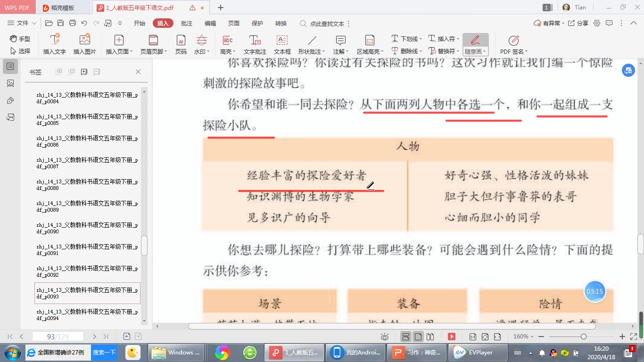Switch to the 保护 ribbon tab
The height and width of the screenshot is (362, 644).
[257, 23]
